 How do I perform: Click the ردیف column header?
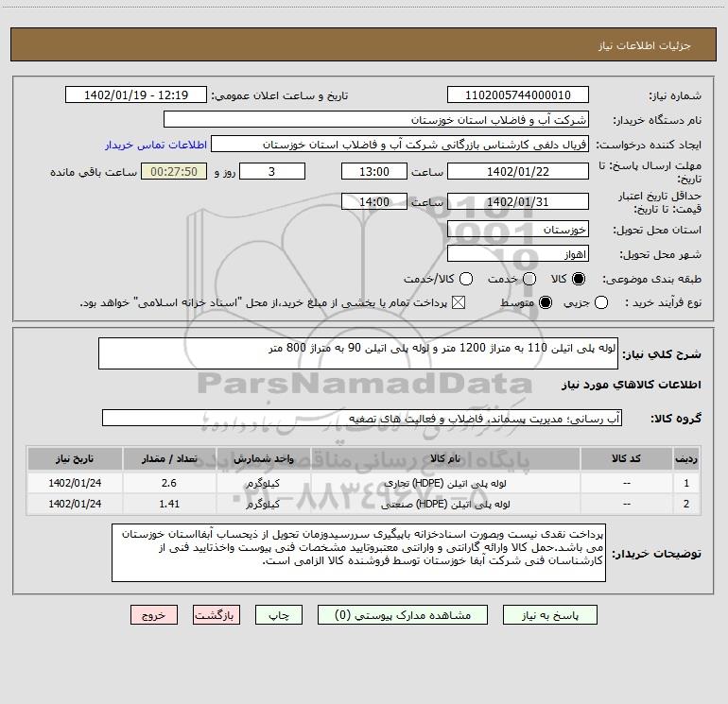point(686,458)
